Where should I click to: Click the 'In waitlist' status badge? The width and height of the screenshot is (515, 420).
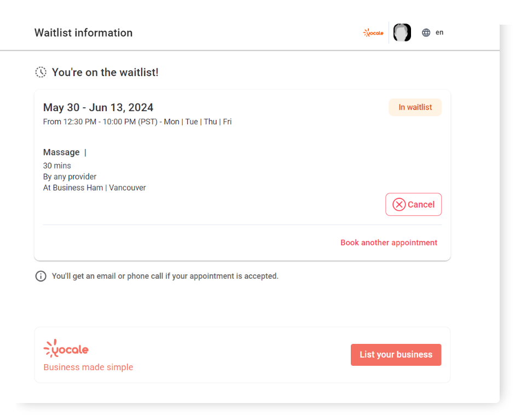click(414, 107)
